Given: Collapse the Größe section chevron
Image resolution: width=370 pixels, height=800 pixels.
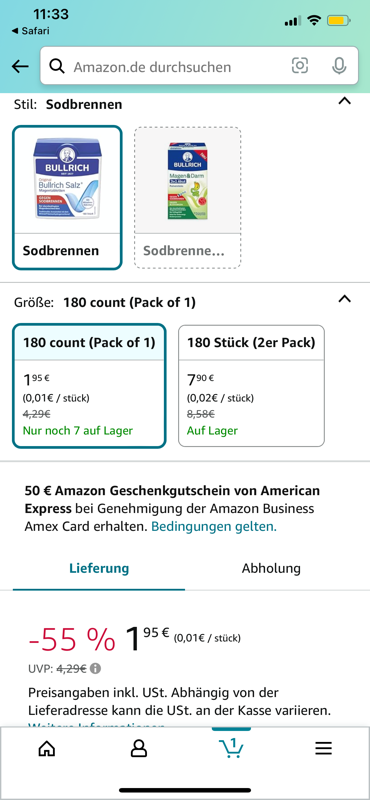Looking at the screenshot, I should click(x=345, y=299).
